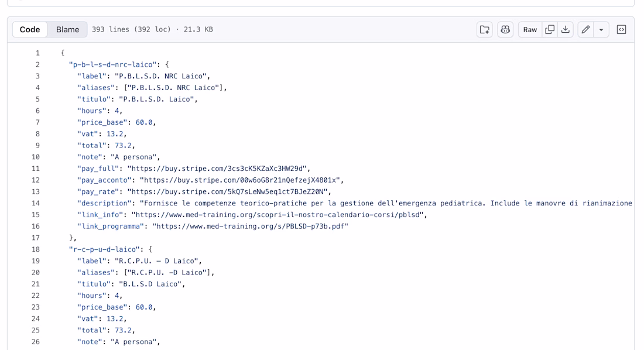Click the "p-b-l-s-d-nrc-laico" key
This screenshot has width=644, height=350.
[x=113, y=64]
